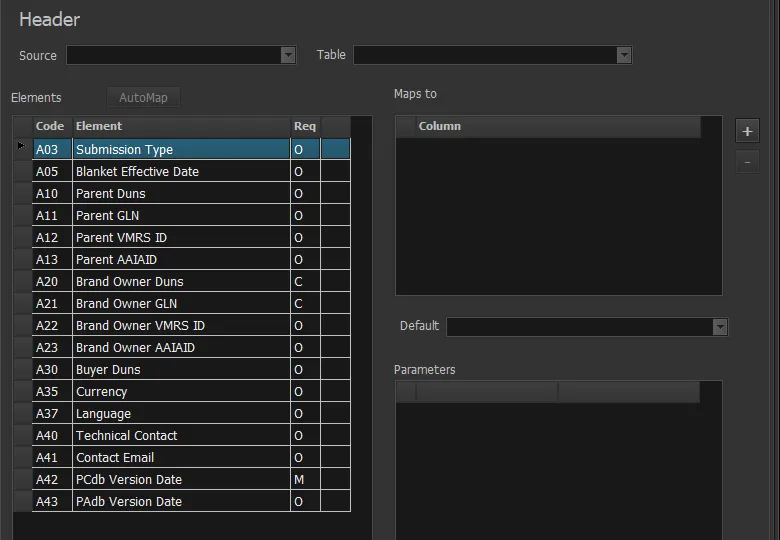Click the row selector for Submission Type
The height and width of the screenshot is (540, 780).
click(x=22, y=149)
